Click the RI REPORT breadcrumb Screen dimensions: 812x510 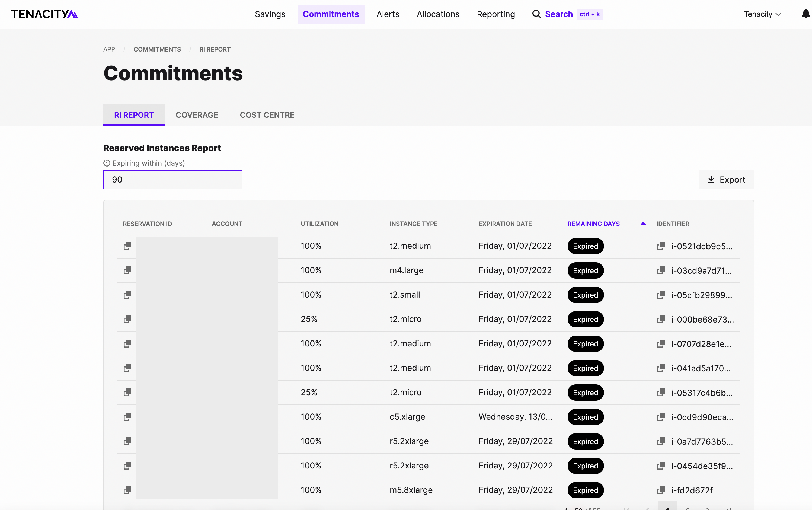click(215, 49)
